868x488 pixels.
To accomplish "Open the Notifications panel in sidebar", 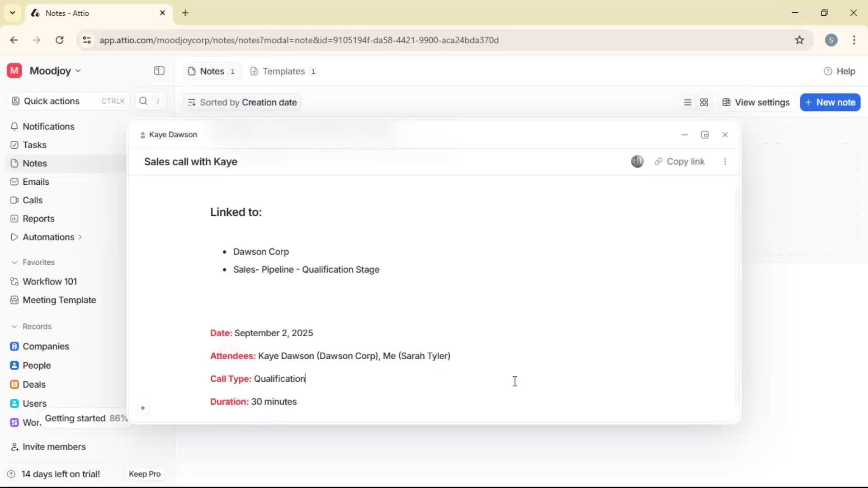I will [x=47, y=127].
